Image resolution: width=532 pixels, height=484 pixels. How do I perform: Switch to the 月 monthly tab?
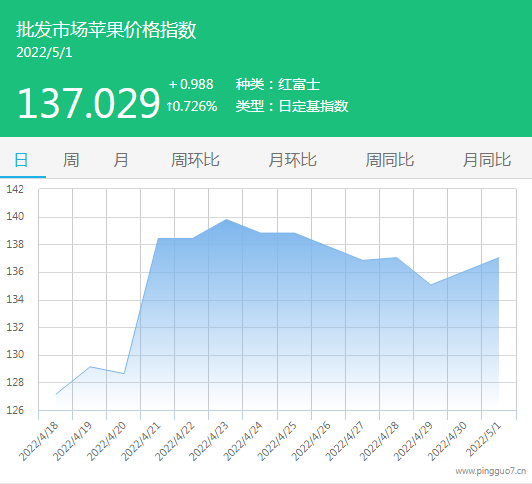click(x=121, y=160)
